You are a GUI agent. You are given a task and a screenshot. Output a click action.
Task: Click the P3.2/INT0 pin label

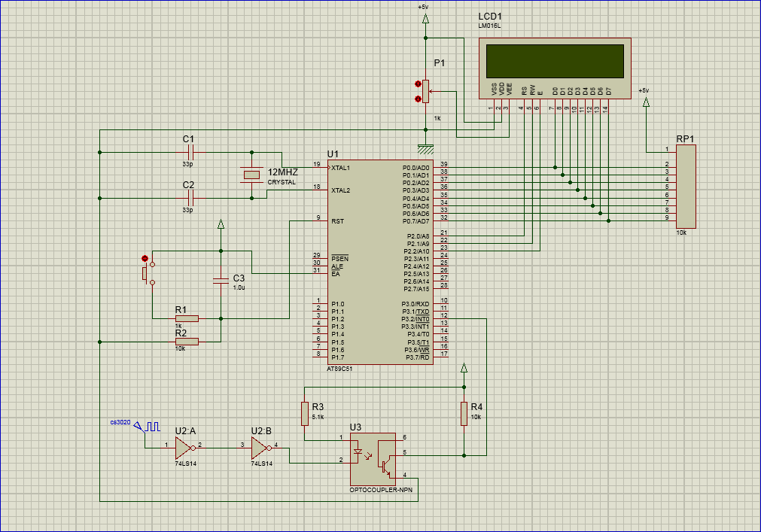416,319
